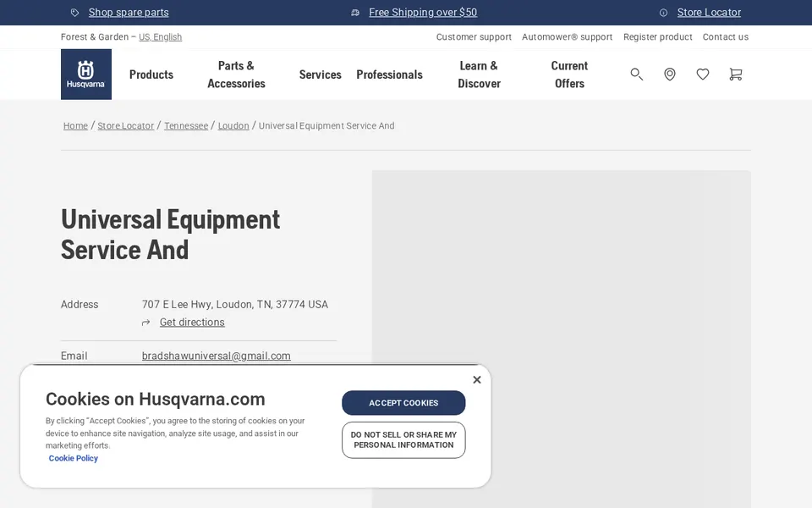
Task: Open the search magnifier icon
Action: tap(636, 75)
